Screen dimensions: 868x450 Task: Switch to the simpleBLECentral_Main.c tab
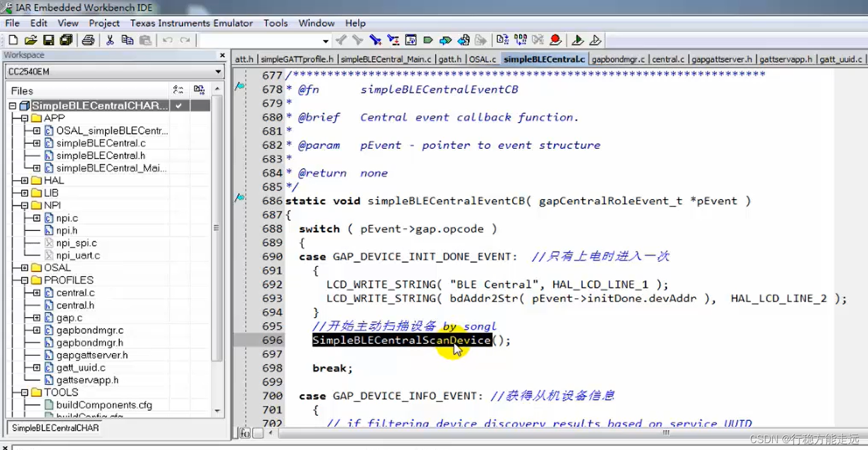pyautogui.click(x=386, y=59)
